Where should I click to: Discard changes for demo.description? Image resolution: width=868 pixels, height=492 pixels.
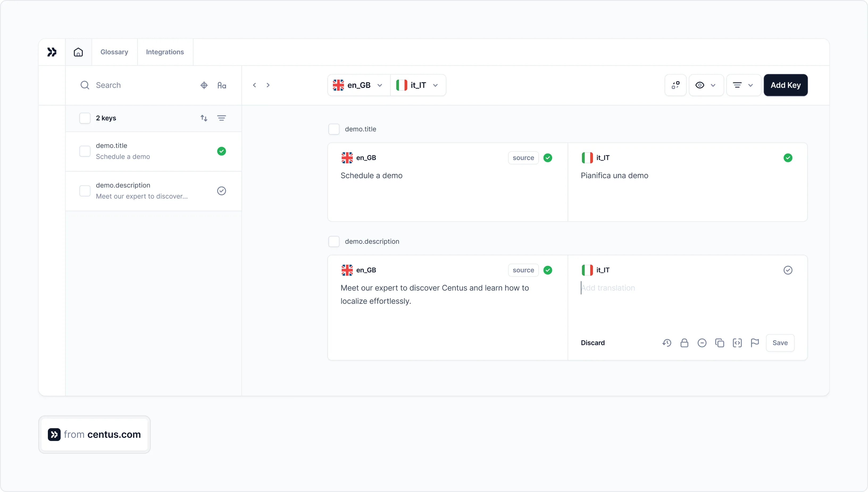(x=592, y=343)
